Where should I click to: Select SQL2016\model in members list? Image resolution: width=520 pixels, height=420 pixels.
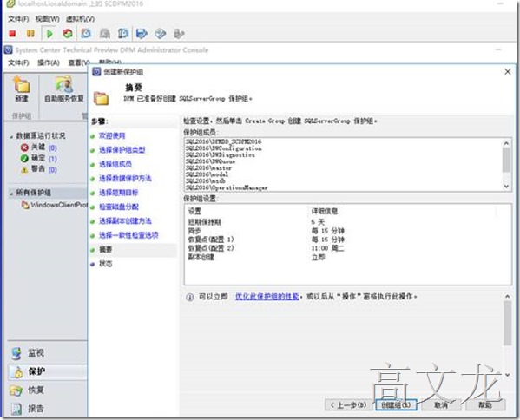point(207,174)
